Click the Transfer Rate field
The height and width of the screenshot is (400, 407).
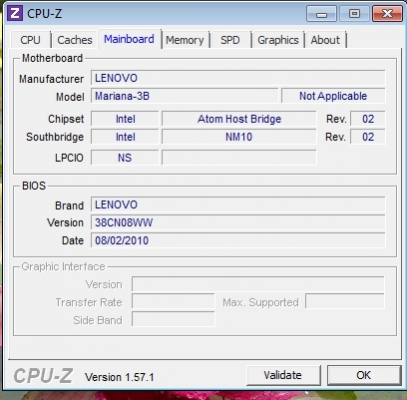tap(173, 302)
